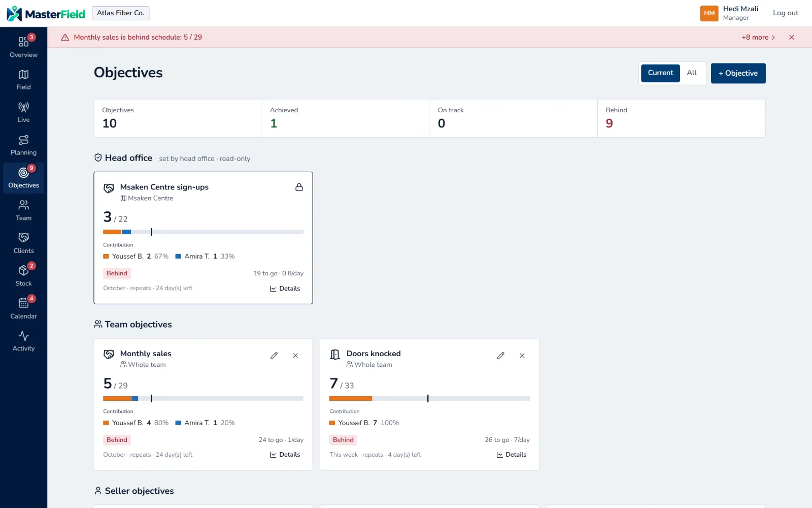Open Details for Monthly sales
Screen dimensions: 812x508
coord(285,455)
